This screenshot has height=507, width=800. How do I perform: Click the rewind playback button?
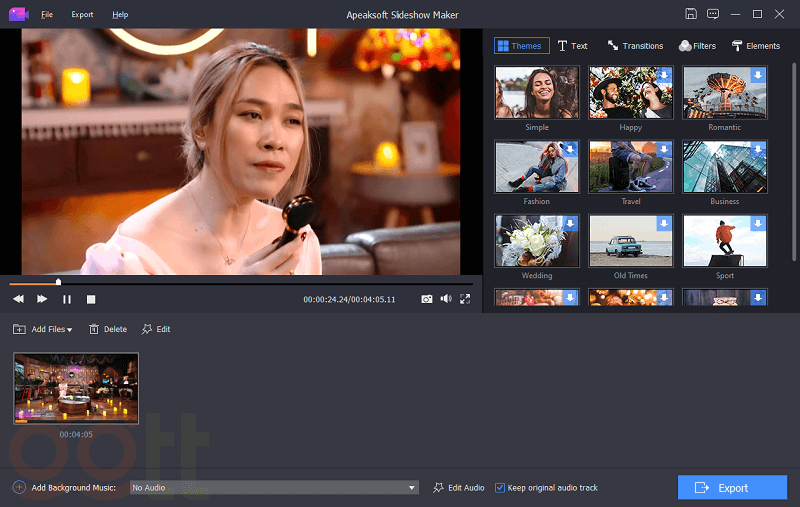point(18,299)
